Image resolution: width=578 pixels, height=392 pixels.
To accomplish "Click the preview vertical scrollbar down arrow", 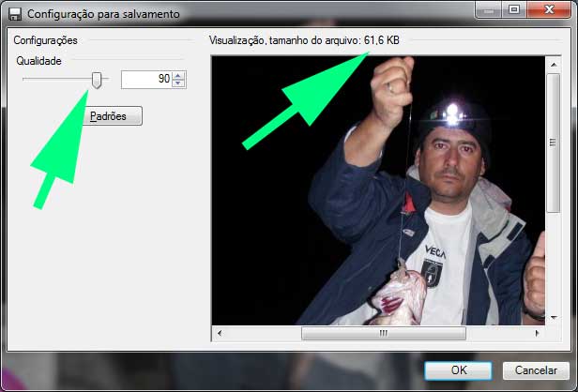I will pyautogui.click(x=554, y=317).
